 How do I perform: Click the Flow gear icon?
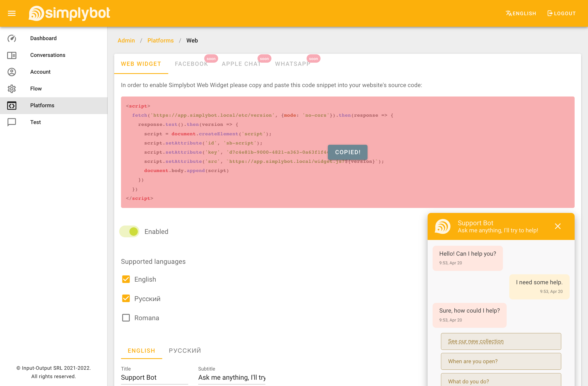point(12,89)
